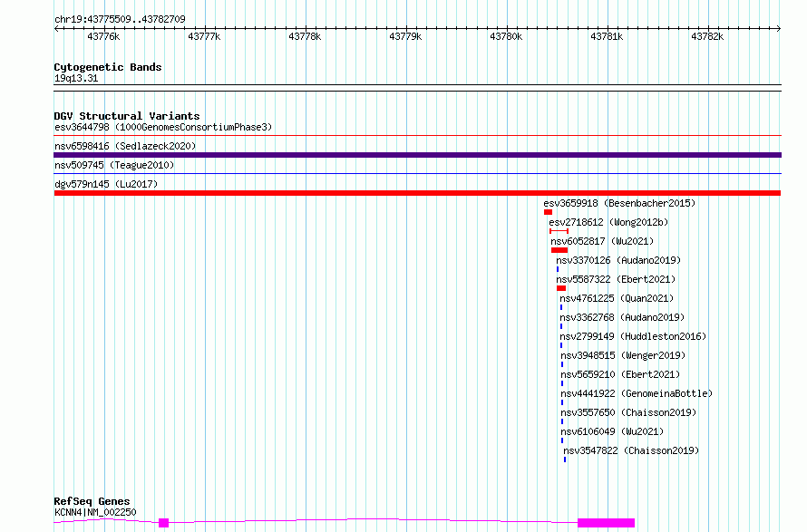Open the nsv3948515 (Wenger2019) label
807x532 pixels.
[623, 355]
